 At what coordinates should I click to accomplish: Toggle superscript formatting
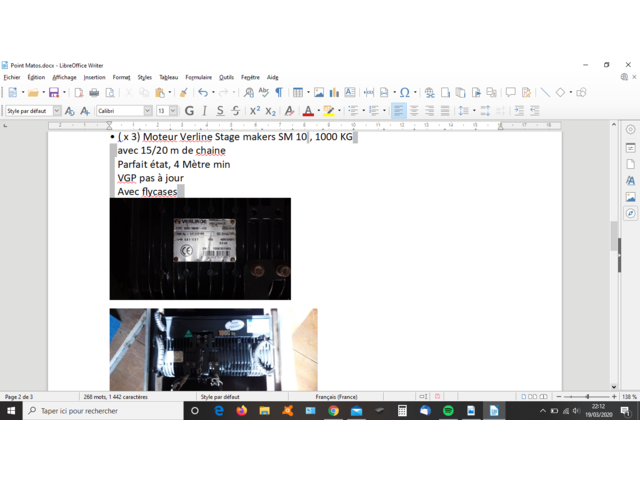255,111
